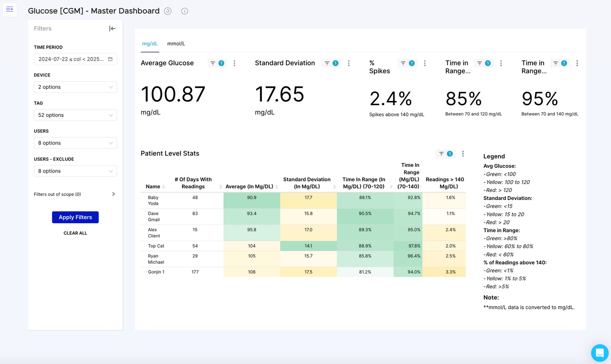Click filter badge on 95% Time in Range card
The image size is (611, 364).
click(560, 63)
